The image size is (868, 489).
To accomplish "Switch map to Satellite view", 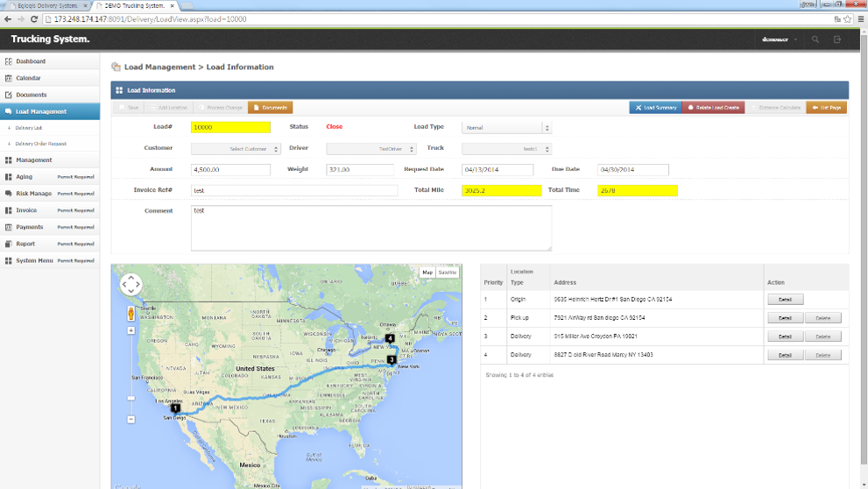I will [x=448, y=273].
